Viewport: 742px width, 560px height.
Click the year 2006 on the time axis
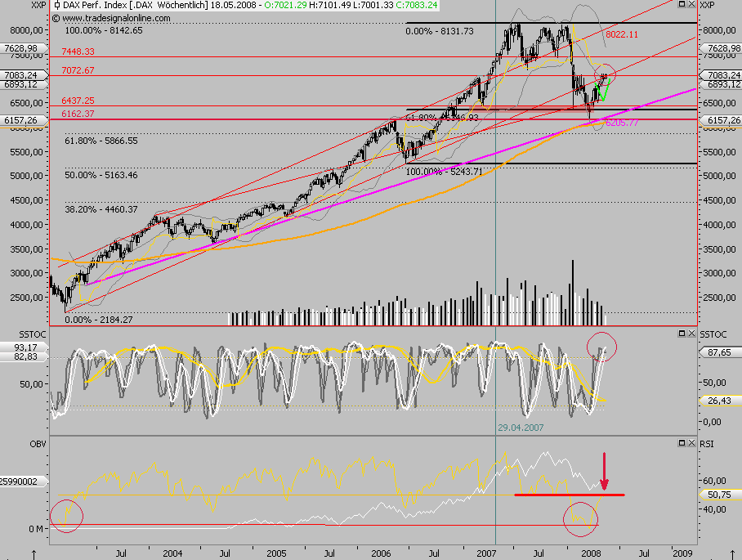point(381,553)
